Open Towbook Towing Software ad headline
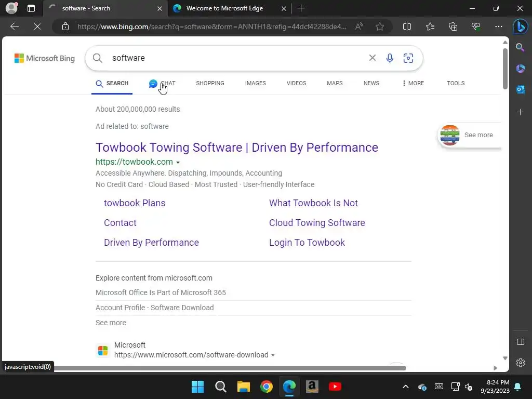Screen dimensions: 532x399 pyautogui.click(x=237, y=148)
